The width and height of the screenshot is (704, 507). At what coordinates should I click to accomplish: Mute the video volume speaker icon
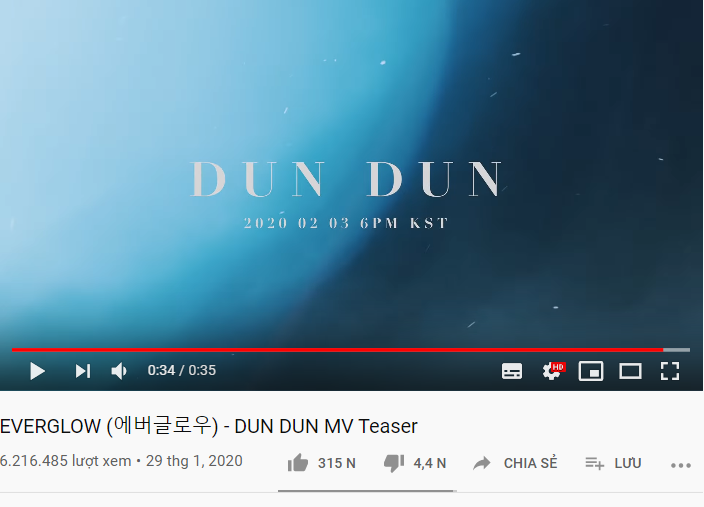click(119, 371)
